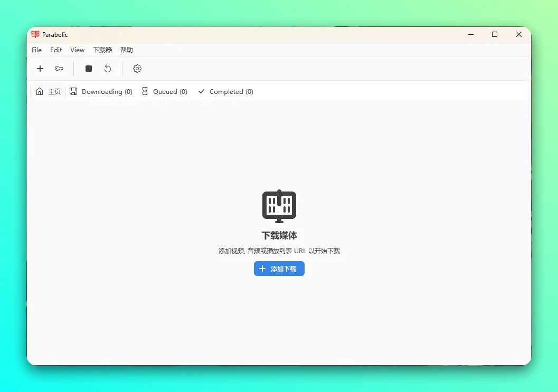
Task: Open the View menu
Action: 77,50
